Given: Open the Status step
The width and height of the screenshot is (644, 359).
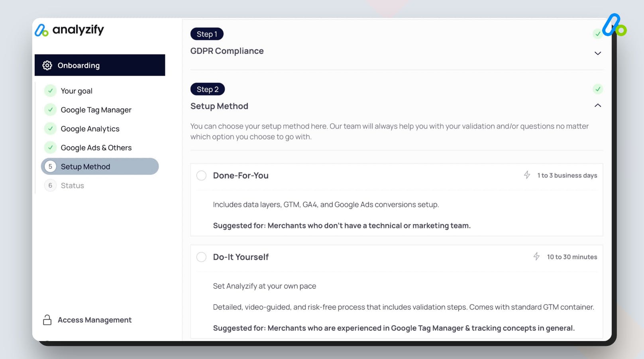Looking at the screenshot, I should point(72,185).
